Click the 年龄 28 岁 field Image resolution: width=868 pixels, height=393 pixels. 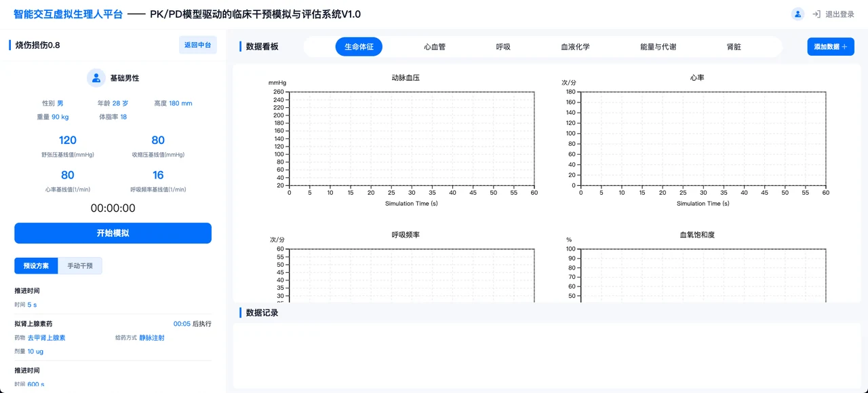pyautogui.click(x=113, y=104)
